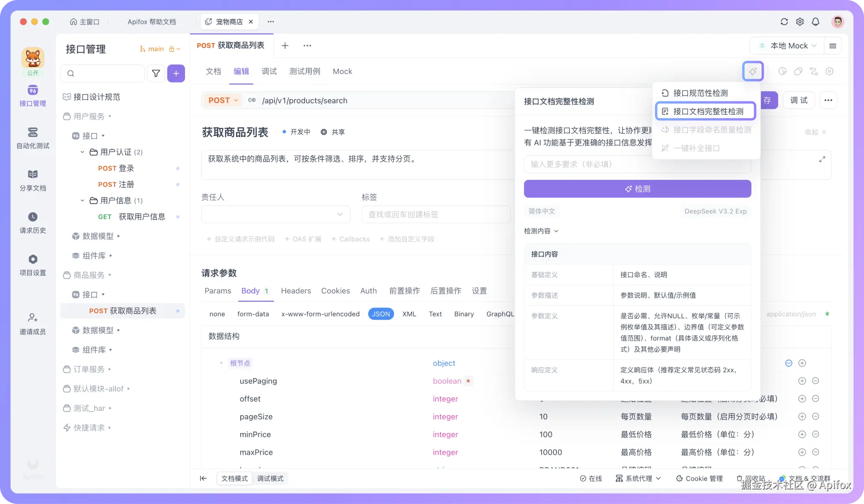Open 请求历史 clock icon
The image size is (864, 504).
(x=32, y=217)
